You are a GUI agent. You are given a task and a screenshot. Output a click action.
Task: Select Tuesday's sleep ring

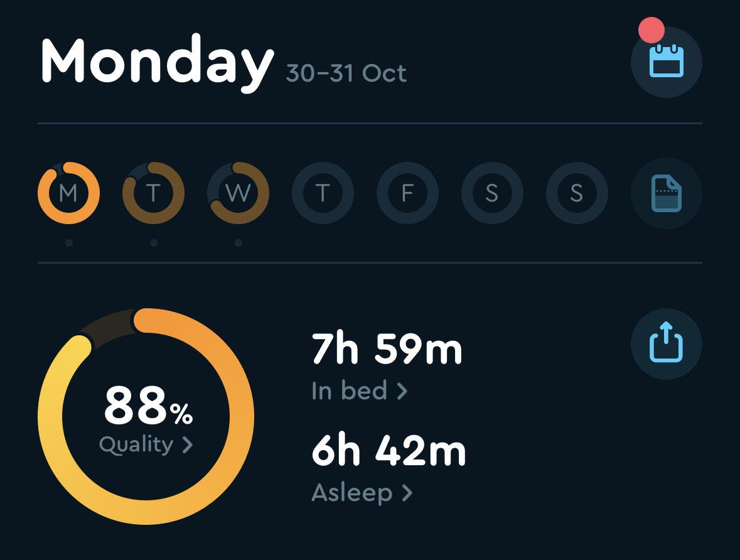(x=153, y=193)
